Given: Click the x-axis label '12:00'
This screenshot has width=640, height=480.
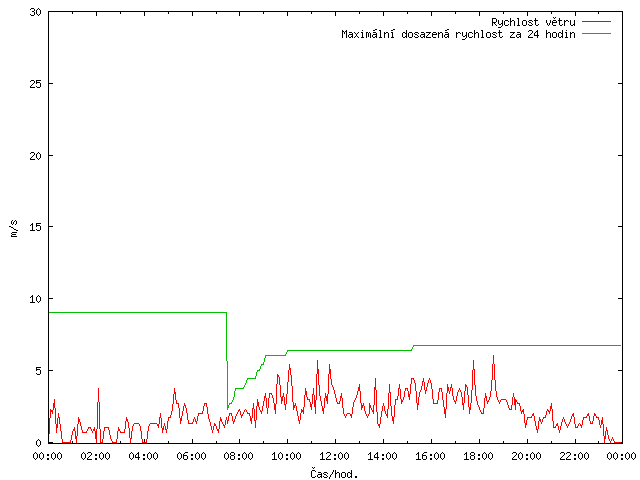Looking at the screenshot, I should click(x=335, y=456).
